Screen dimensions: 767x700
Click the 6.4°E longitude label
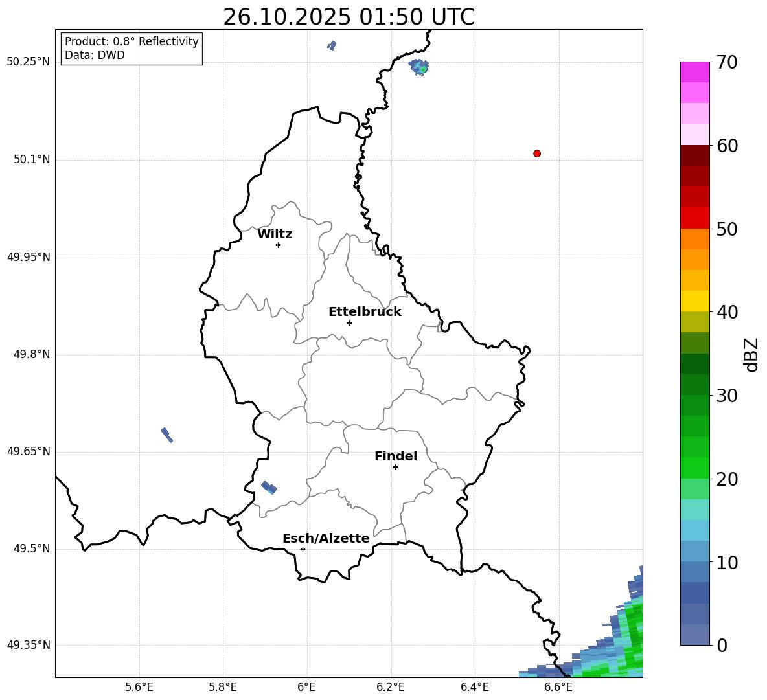474,688
